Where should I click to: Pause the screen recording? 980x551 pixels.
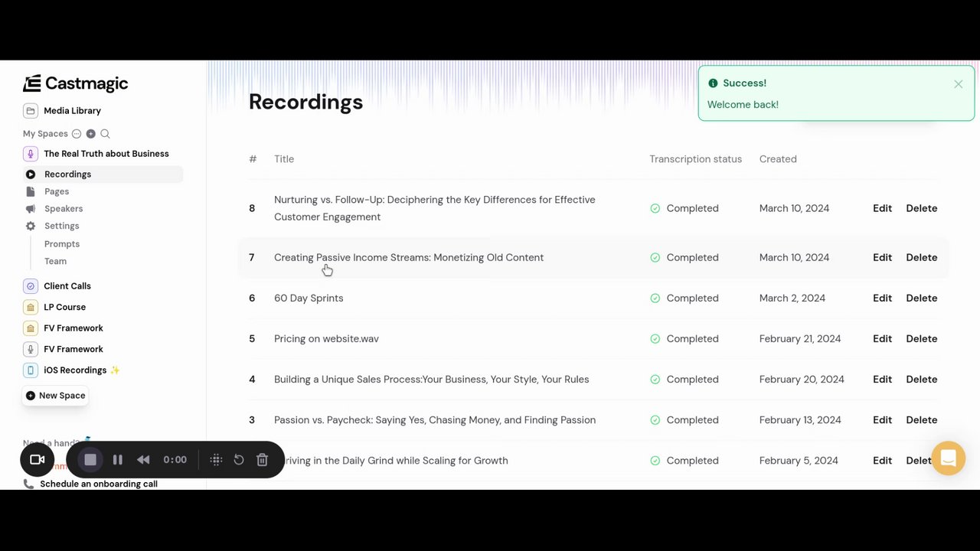point(117,460)
